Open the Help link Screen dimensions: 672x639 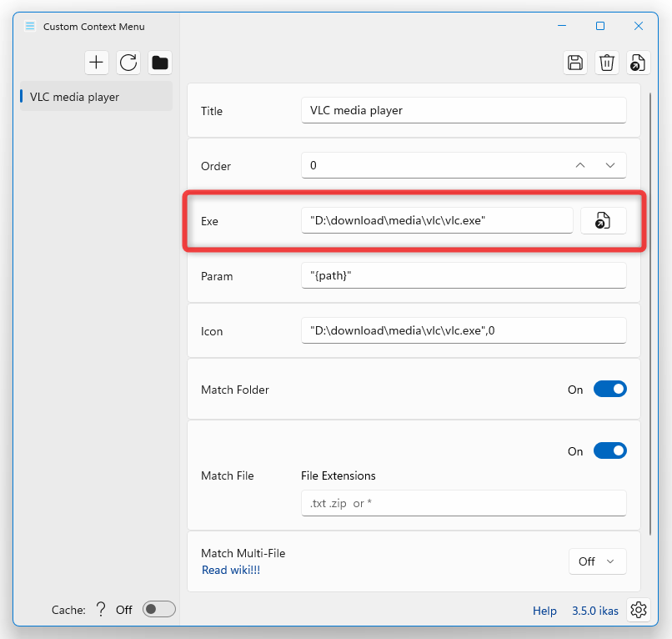coord(544,611)
